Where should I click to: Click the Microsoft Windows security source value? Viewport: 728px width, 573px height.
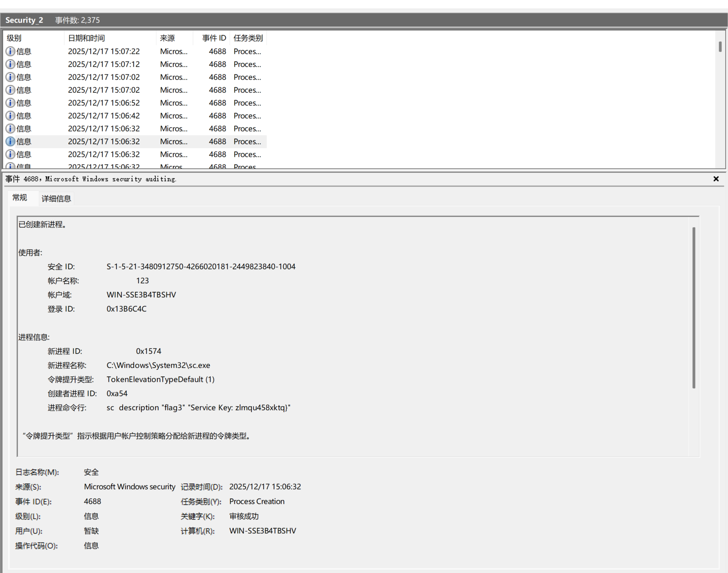(x=130, y=487)
